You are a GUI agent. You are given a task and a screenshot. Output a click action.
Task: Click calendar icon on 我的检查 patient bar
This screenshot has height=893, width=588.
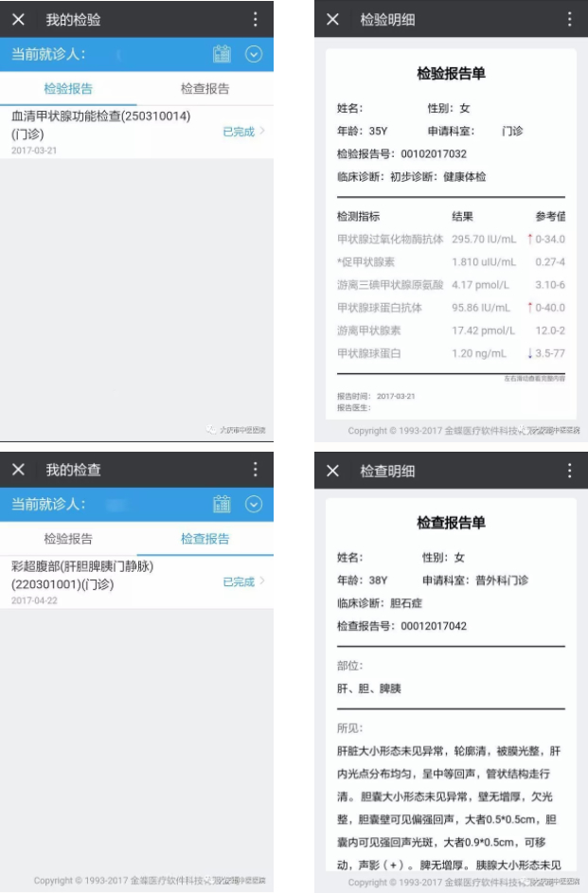coord(222,504)
